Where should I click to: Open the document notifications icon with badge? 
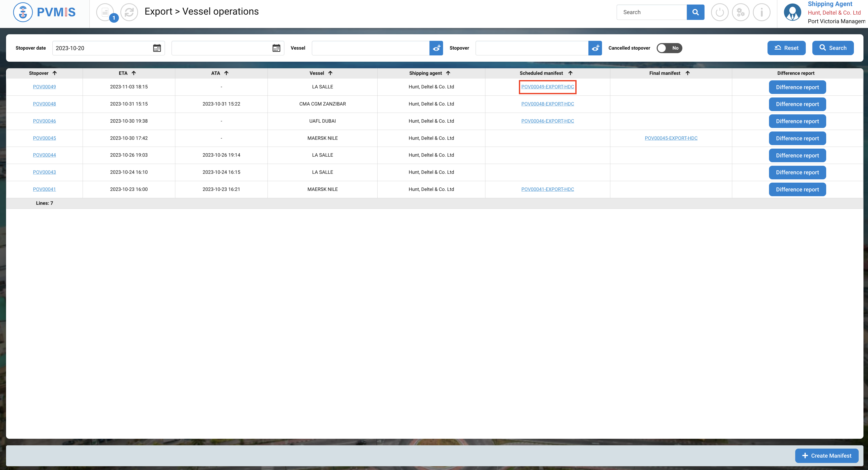click(x=105, y=12)
